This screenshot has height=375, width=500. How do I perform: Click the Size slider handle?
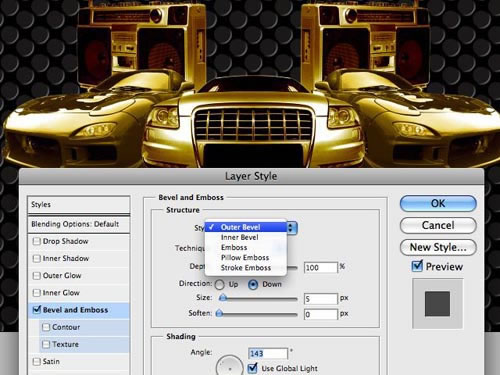(223, 298)
